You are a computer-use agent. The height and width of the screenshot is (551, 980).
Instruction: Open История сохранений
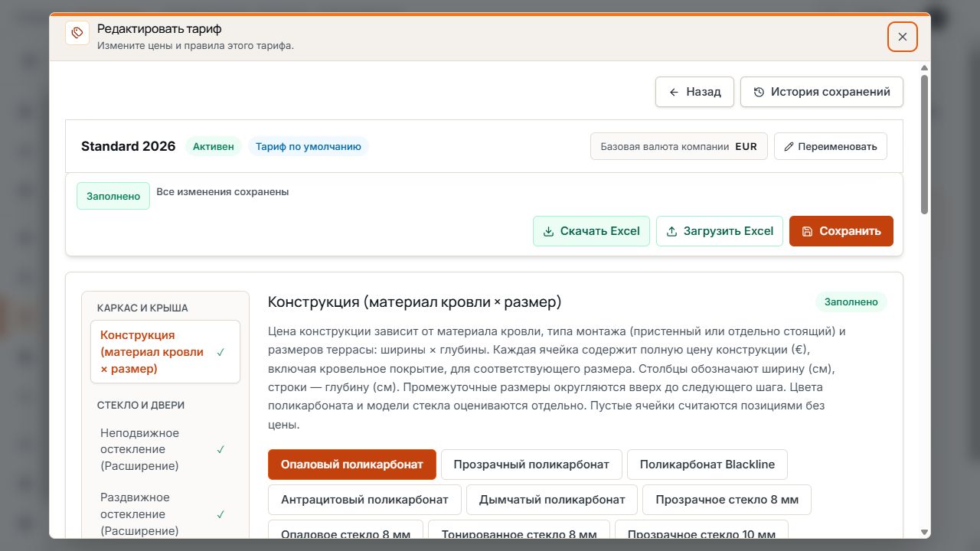[x=822, y=92]
